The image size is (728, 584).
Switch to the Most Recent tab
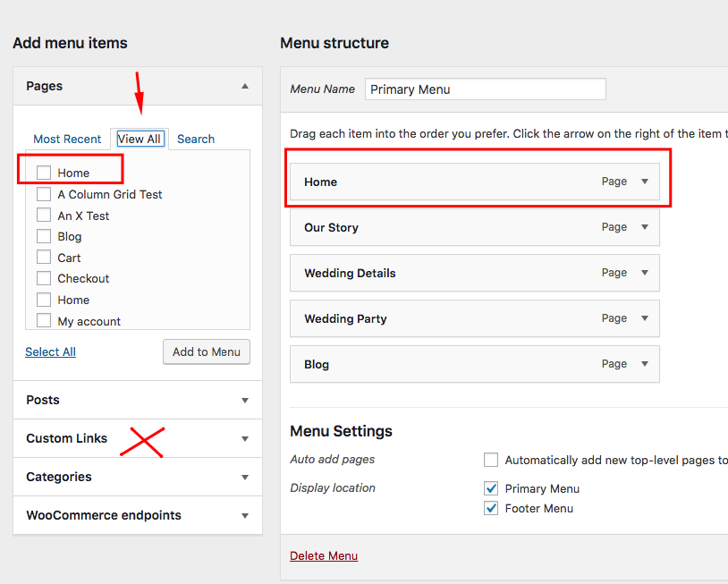pyautogui.click(x=67, y=139)
